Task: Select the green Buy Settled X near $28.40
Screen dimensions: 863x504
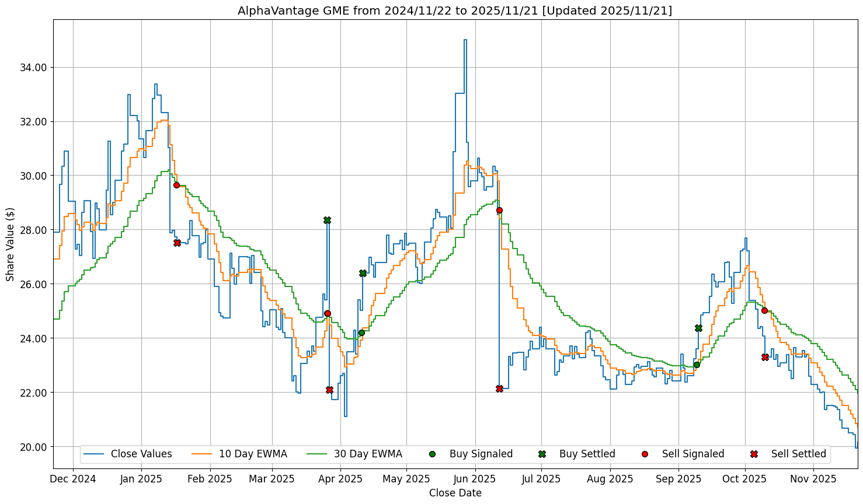Action: (x=327, y=220)
